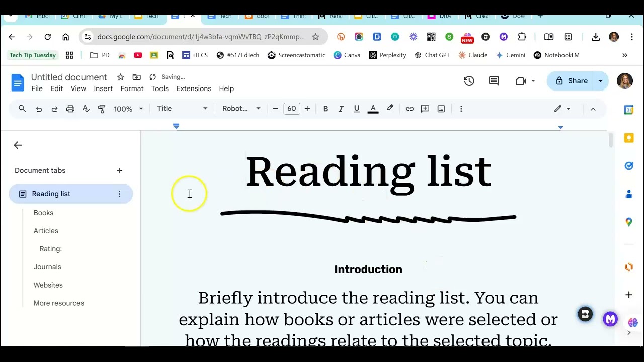Open the View menu
The width and height of the screenshot is (644, 362).
pyautogui.click(x=78, y=88)
